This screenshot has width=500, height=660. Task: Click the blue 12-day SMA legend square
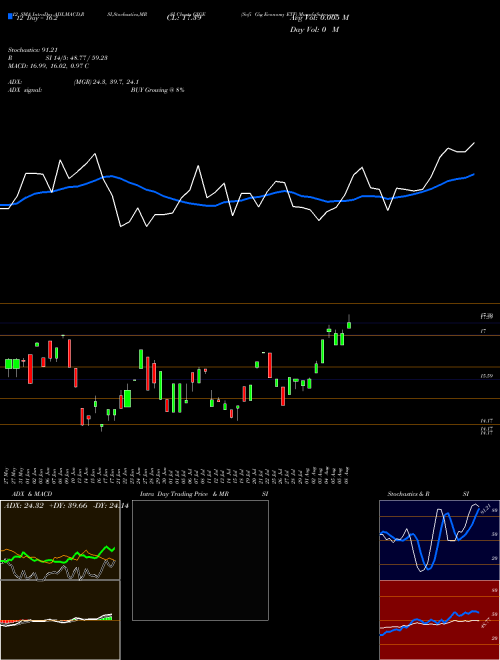coord(10,17)
